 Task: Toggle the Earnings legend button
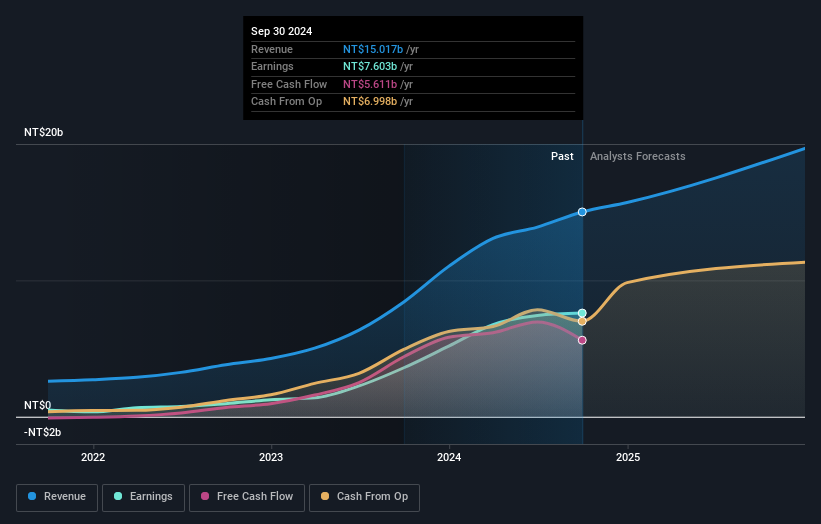143,497
